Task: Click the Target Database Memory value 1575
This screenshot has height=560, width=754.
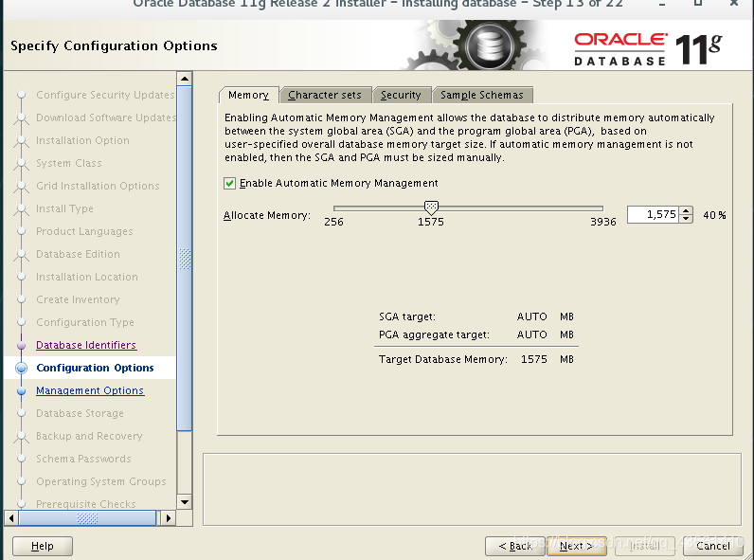Action: tap(533, 359)
